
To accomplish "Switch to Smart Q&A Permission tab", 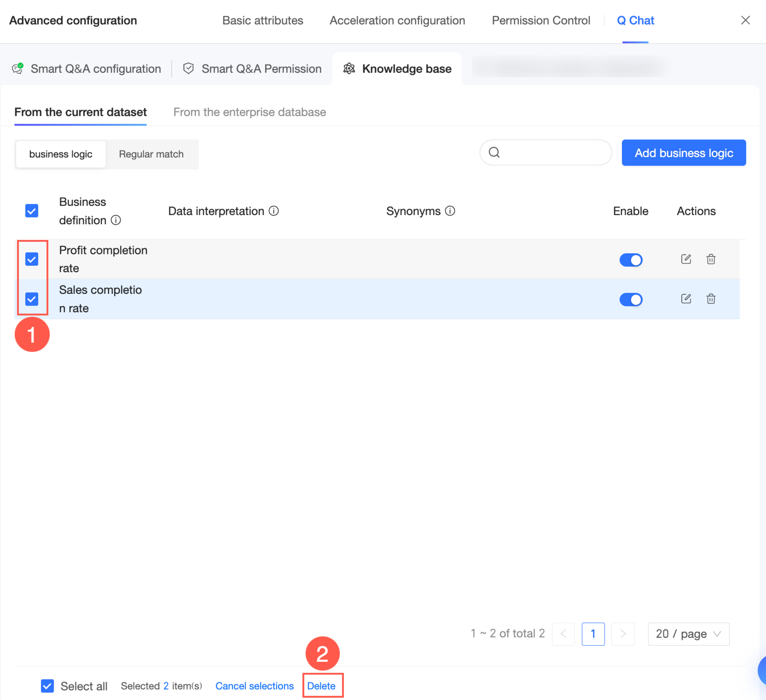I will (x=261, y=69).
